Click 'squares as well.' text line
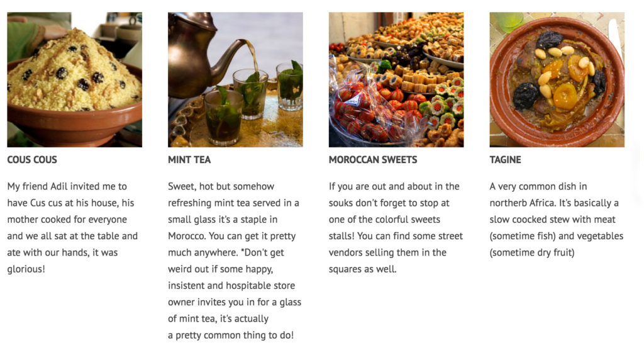644x355 pixels. click(363, 269)
